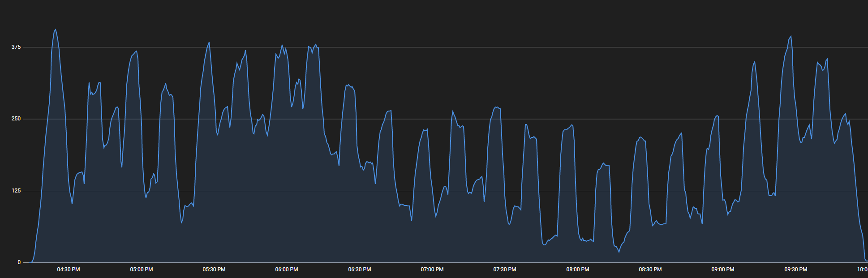Image resolution: width=868 pixels, height=278 pixels.
Task: Select the 04:30 PM time label
Action: point(69,269)
